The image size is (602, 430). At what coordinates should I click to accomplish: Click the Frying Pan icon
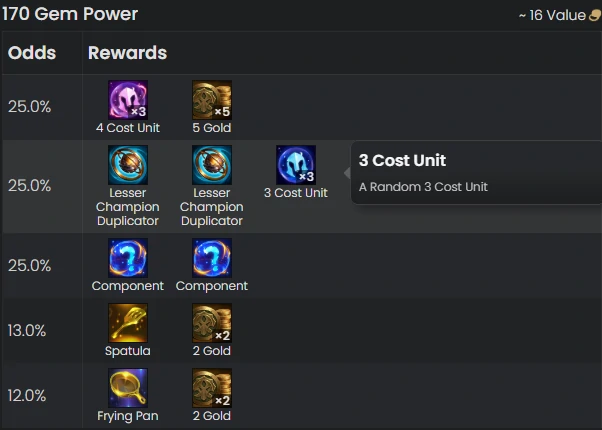(128, 388)
